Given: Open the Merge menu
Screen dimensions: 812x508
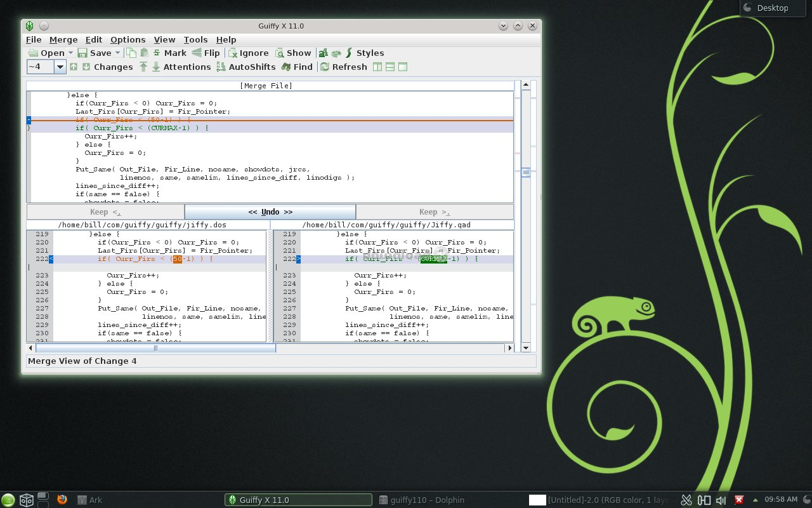Looking at the screenshot, I should tap(63, 39).
